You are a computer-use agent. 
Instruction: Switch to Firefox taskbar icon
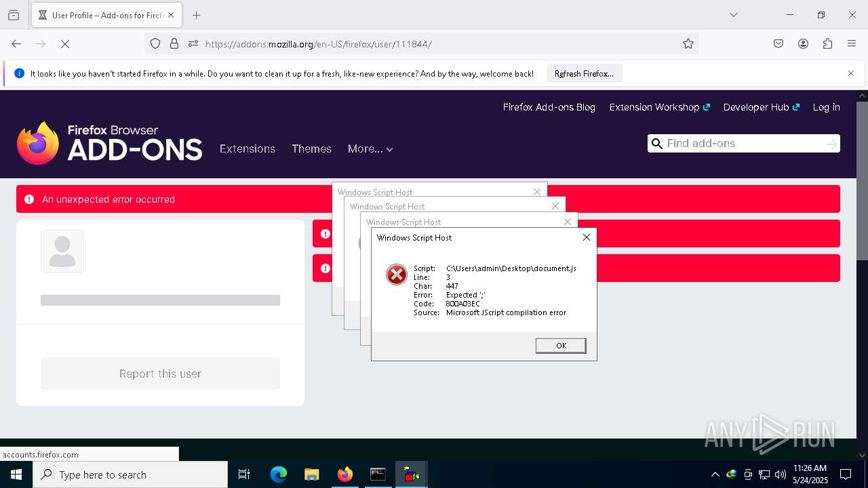345,474
